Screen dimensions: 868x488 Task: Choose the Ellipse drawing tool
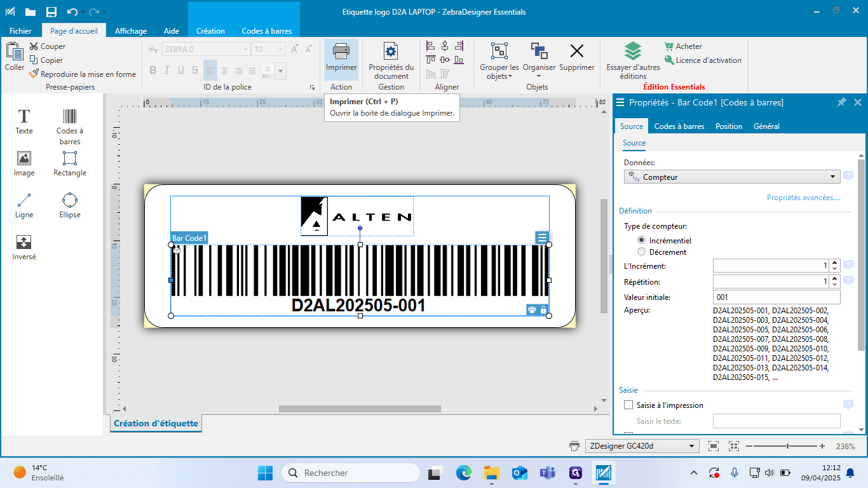70,205
